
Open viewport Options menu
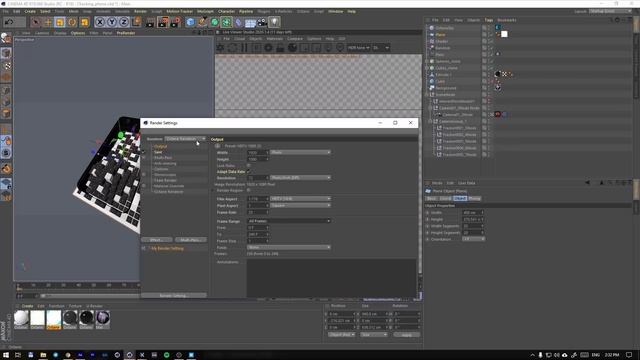78,33
